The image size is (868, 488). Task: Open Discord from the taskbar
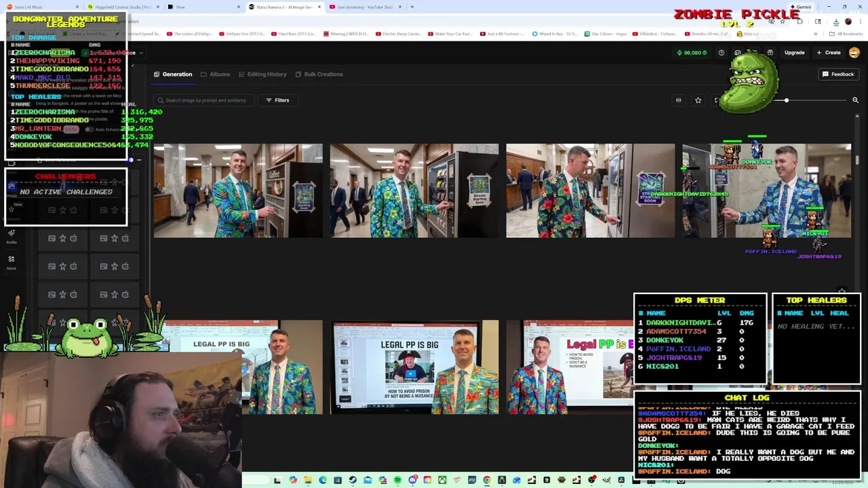(x=412, y=480)
